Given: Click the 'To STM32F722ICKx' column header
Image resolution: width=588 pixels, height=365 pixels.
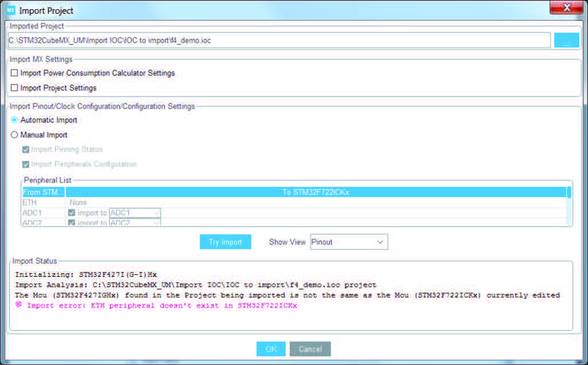Looking at the screenshot, I should pos(315,192).
